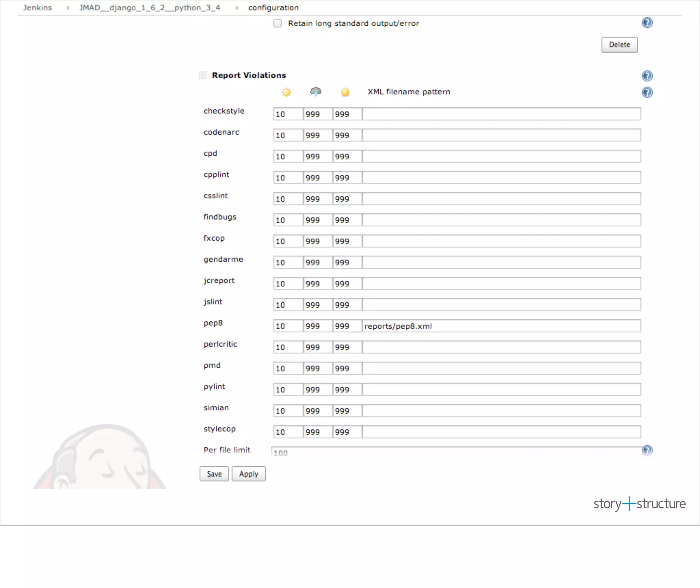Viewport: 700px width, 588px height.
Task: Click findbugs XML filename pattern field
Action: [x=501, y=220]
